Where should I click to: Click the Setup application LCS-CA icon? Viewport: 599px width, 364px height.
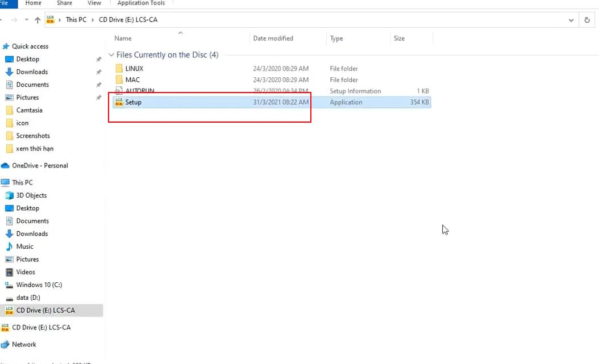point(119,102)
